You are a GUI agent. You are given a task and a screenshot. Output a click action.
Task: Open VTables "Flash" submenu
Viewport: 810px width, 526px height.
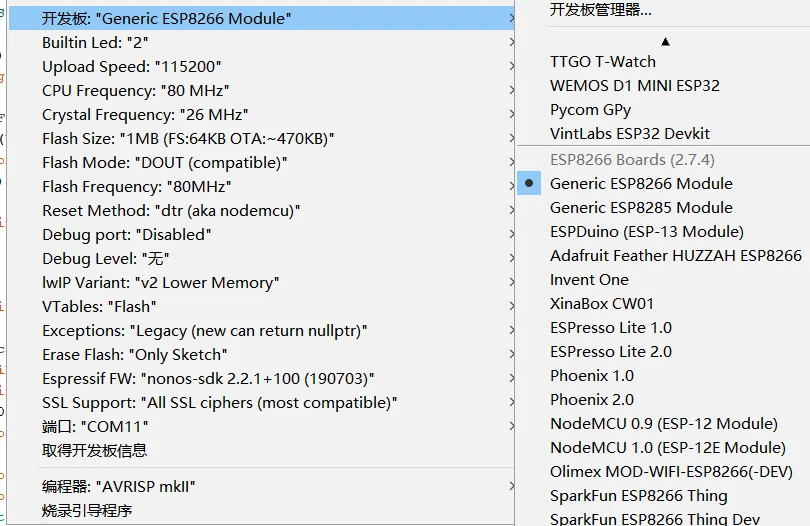[261, 306]
